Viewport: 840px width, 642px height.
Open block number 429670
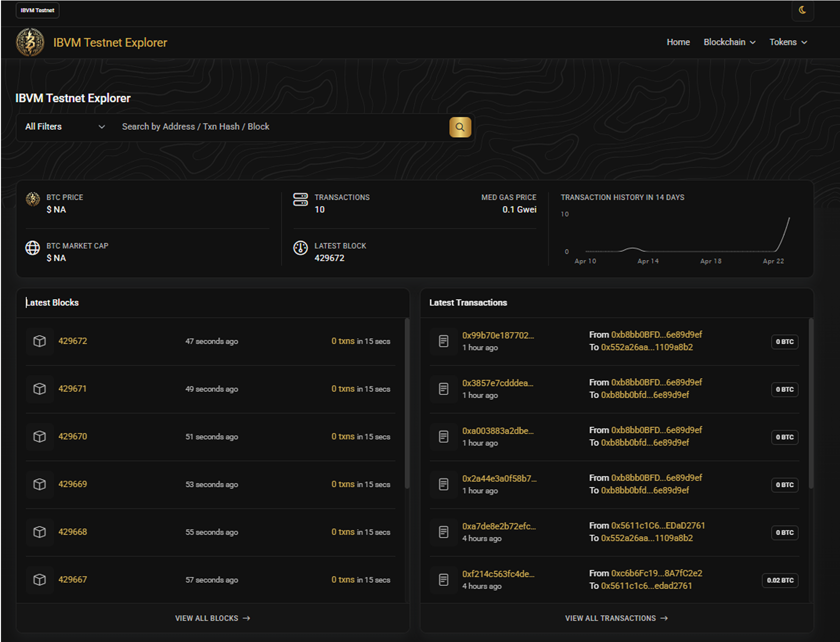[x=73, y=436]
